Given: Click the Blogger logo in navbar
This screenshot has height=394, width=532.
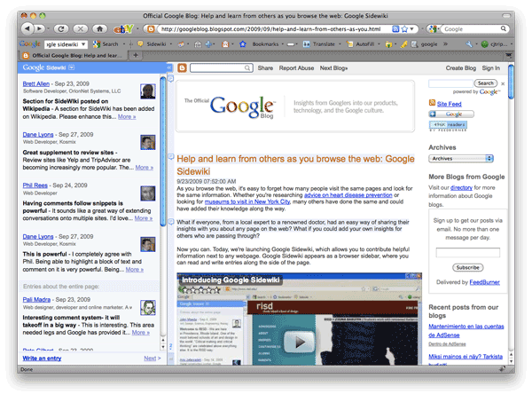Looking at the screenshot, I should 182,68.
